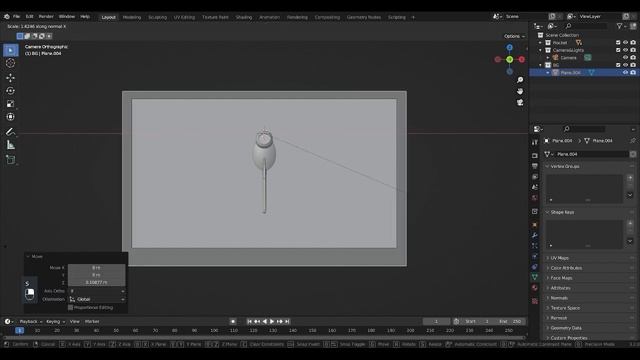Enable Proportional Editing checkbox
The image size is (640, 360).
(71, 308)
